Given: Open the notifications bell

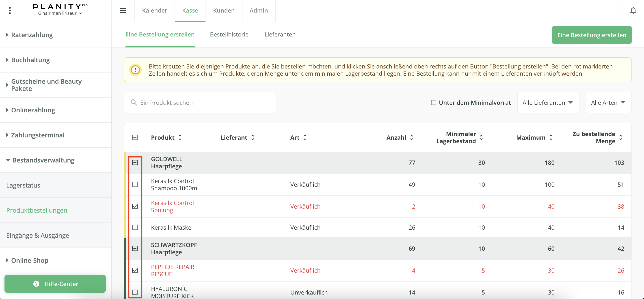Looking at the screenshot, I should click(x=633, y=11).
